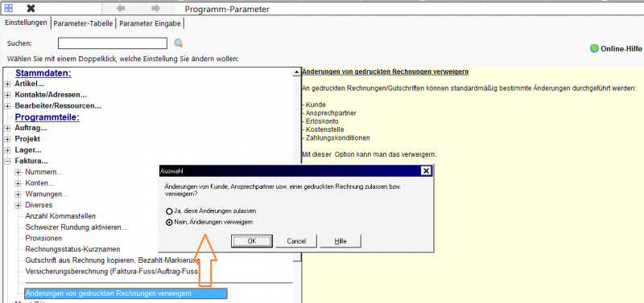This screenshot has height=303, width=644.
Task: Select Anzahl Kommastellen entry
Action: click(x=60, y=216)
